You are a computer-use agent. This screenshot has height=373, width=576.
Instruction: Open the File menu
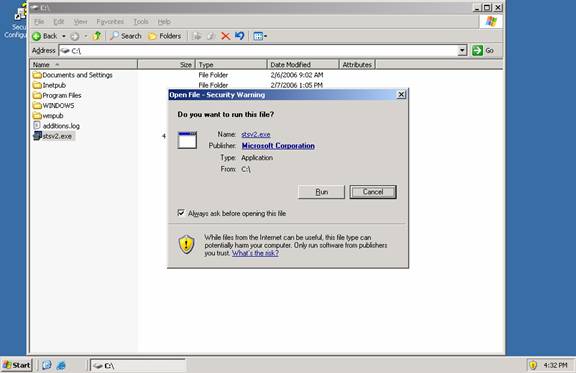point(39,22)
